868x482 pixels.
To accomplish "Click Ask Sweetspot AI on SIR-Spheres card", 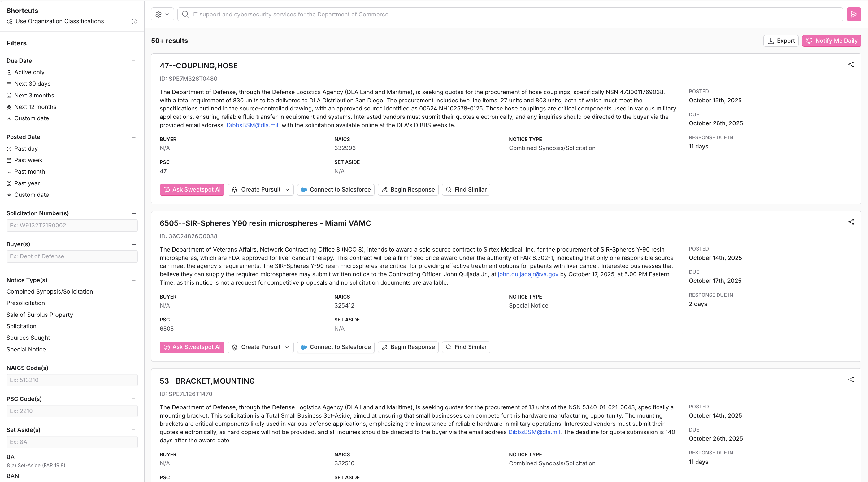I will point(192,347).
